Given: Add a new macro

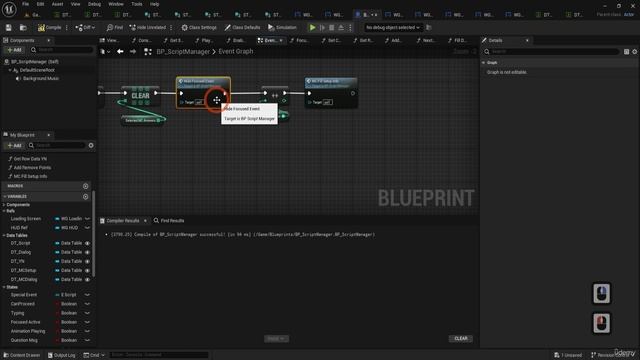Looking at the screenshot, I should [85, 186].
